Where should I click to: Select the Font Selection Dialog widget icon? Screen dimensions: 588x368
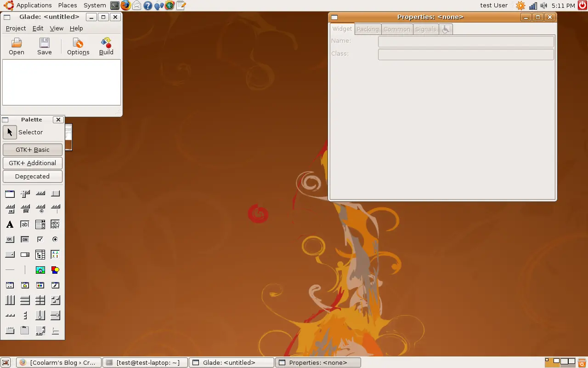coord(56,285)
